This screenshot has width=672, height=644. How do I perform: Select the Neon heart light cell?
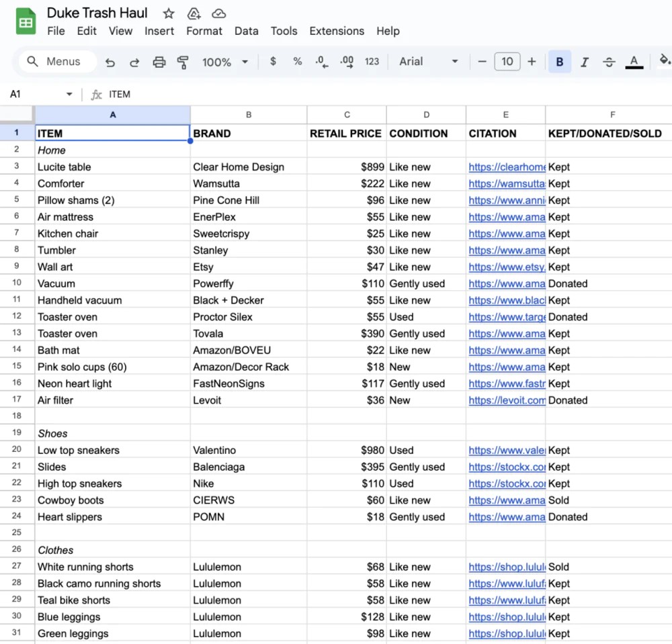tap(113, 383)
